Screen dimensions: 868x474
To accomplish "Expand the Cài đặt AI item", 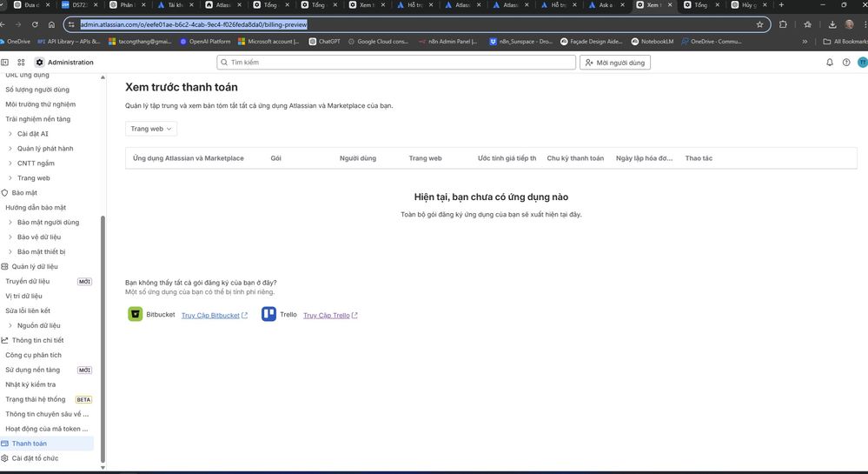I will [10, 134].
